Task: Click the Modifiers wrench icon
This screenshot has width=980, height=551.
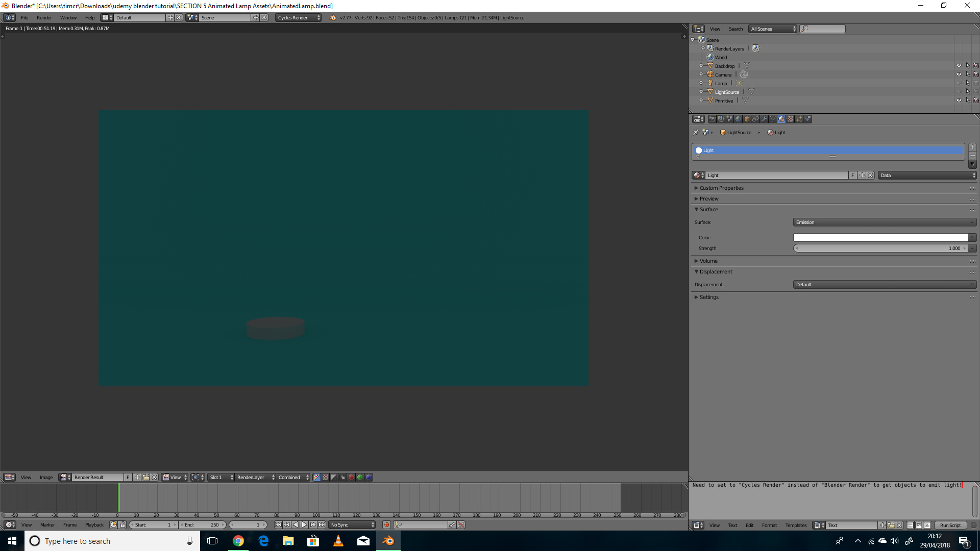Action: point(764,119)
